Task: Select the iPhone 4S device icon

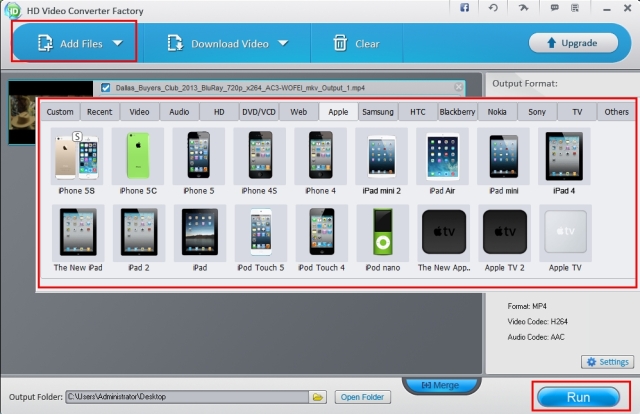Action: (x=260, y=156)
